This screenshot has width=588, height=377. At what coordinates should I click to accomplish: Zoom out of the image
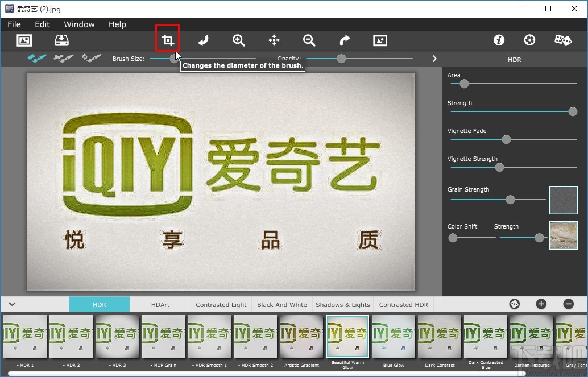point(309,40)
